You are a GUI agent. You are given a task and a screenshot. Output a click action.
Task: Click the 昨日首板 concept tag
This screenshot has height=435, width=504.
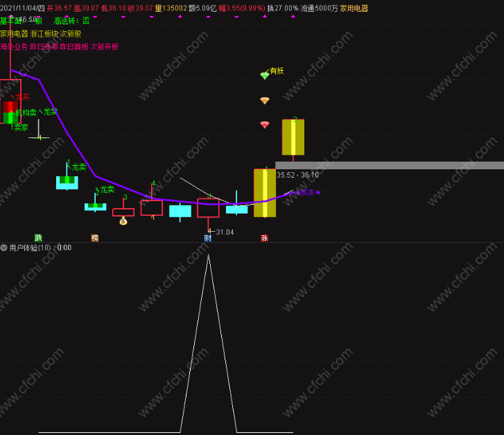pyautogui.click(x=74, y=46)
